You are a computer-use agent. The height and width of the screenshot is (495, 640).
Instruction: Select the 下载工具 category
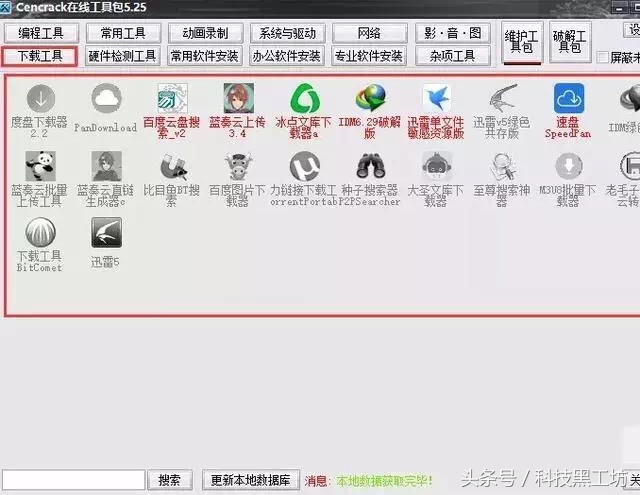[40, 56]
